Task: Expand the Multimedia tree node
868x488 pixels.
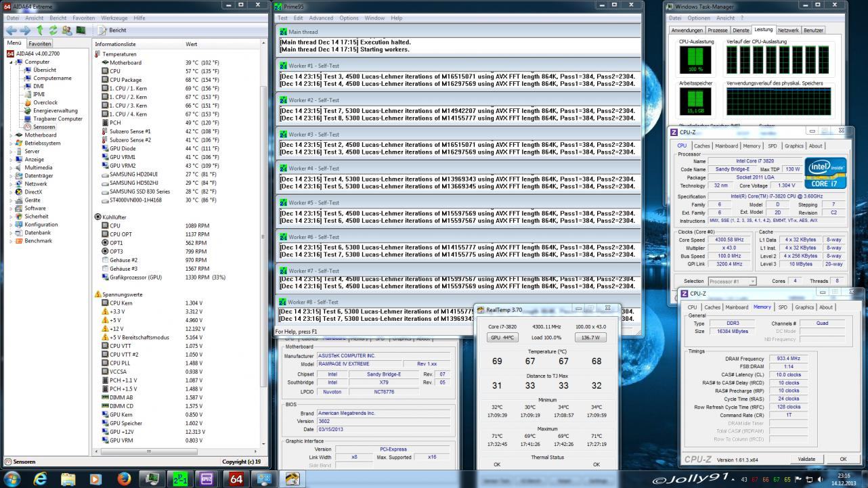Action: 11,167
